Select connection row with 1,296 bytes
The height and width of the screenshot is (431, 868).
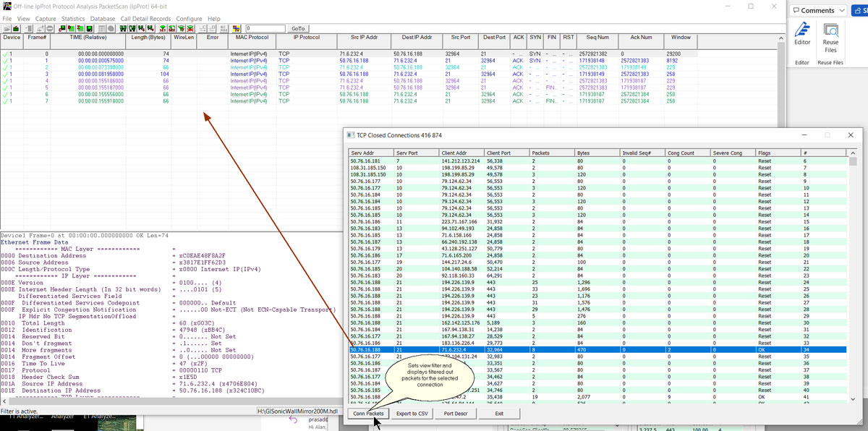(598, 282)
